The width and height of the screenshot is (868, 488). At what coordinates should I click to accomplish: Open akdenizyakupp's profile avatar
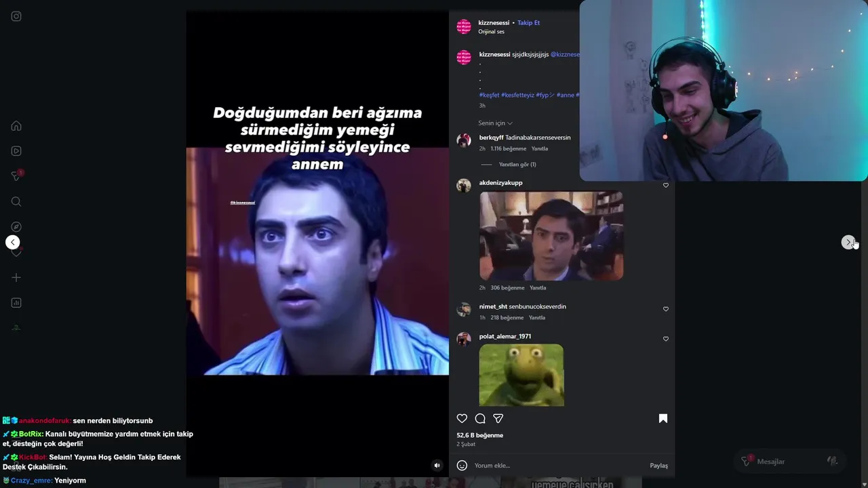pyautogui.click(x=464, y=186)
